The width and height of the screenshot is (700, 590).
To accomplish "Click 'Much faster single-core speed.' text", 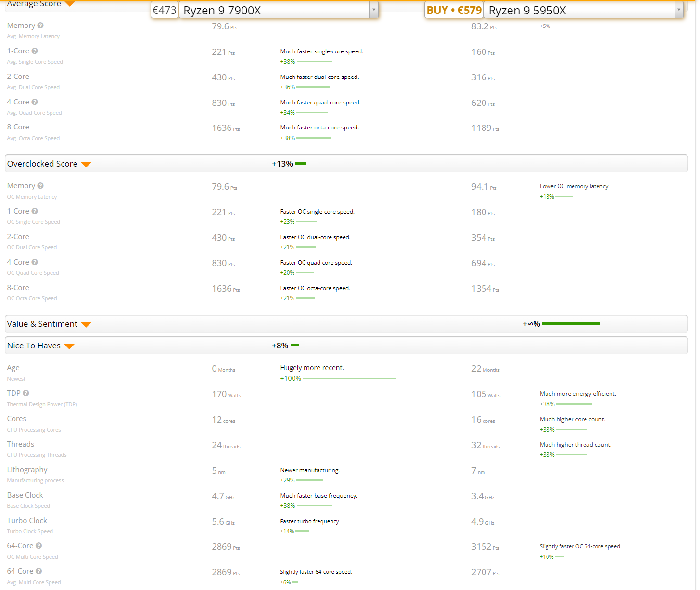I will pos(322,51).
